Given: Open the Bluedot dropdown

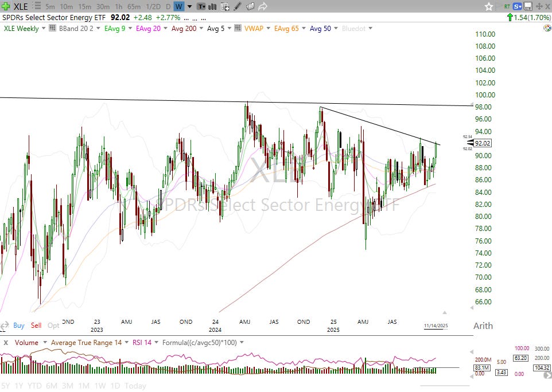Looking at the screenshot, I should [x=370, y=28].
